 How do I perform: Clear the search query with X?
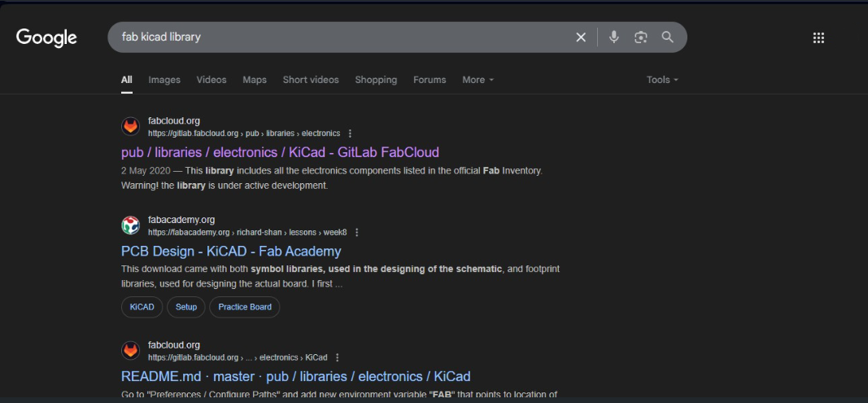pyautogui.click(x=581, y=37)
